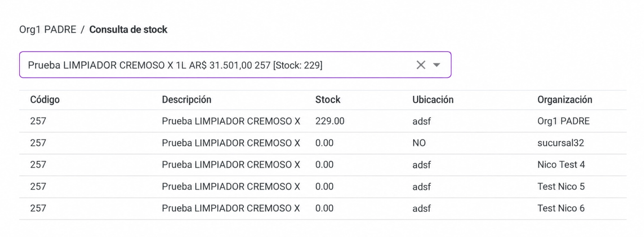
Task: Click code 257 in the Test Nico 6 row
Action: click(38, 208)
